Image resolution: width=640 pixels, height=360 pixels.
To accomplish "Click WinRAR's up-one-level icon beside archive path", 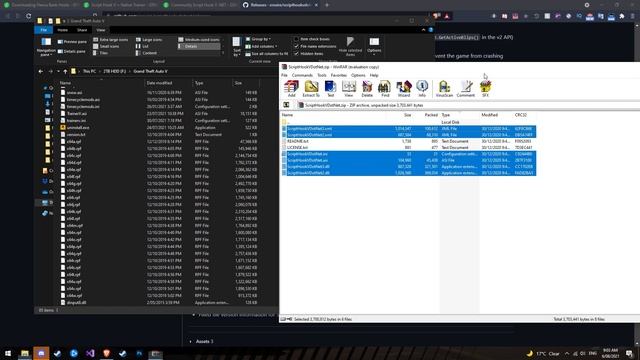I will point(286,105).
